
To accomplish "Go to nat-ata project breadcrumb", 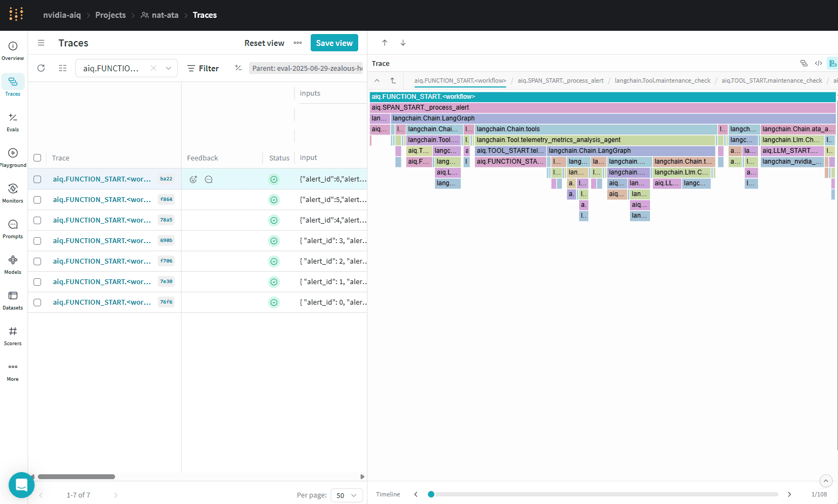I will click(x=159, y=15).
